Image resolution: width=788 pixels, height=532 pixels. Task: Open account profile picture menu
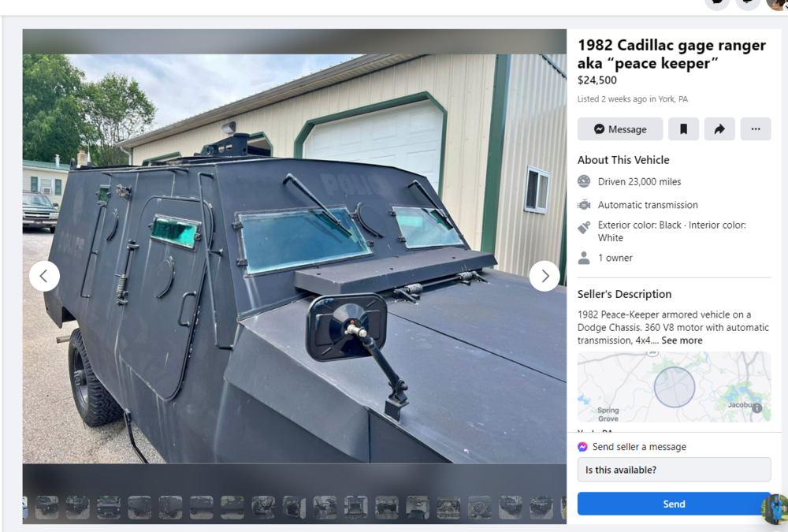tap(776, 4)
